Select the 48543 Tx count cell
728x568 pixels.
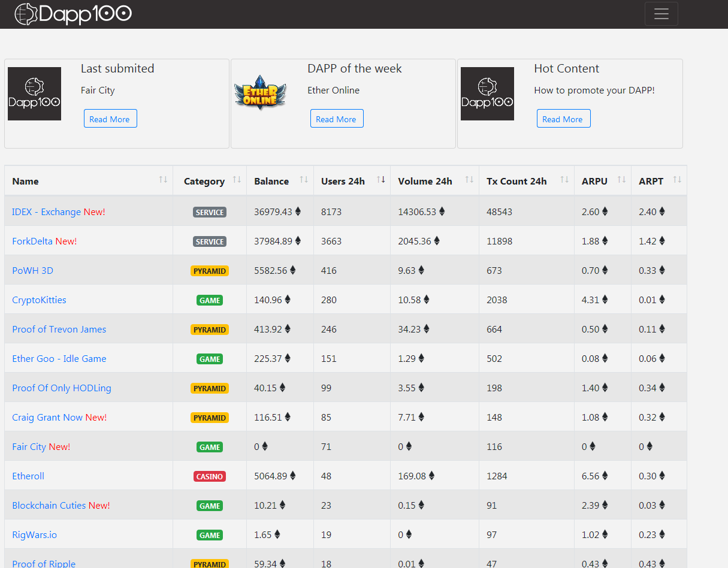coord(526,212)
